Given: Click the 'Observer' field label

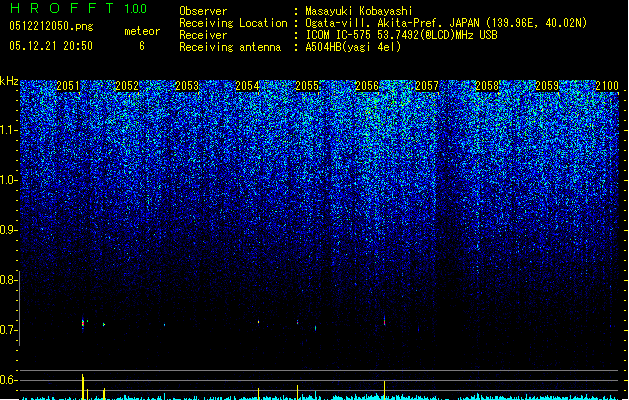Looking at the screenshot, I should pyautogui.click(x=203, y=11).
